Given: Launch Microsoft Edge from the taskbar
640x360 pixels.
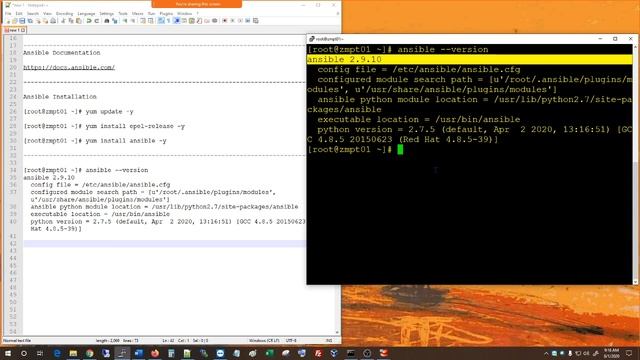Looking at the screenshot, I should point(57,353).
